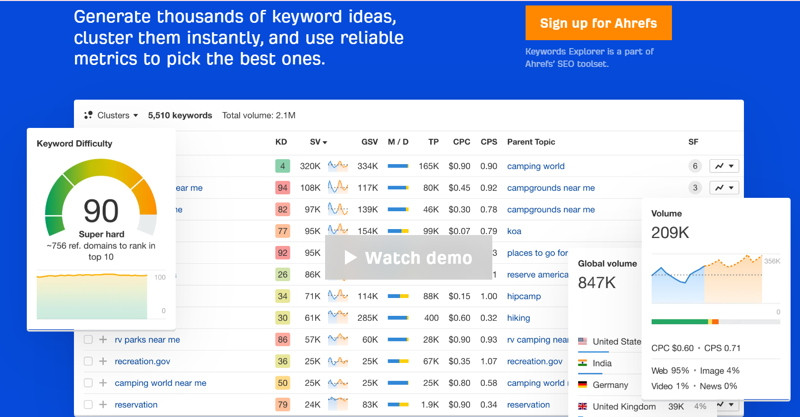
Task: Click the GSV column header
Action: 369,142
